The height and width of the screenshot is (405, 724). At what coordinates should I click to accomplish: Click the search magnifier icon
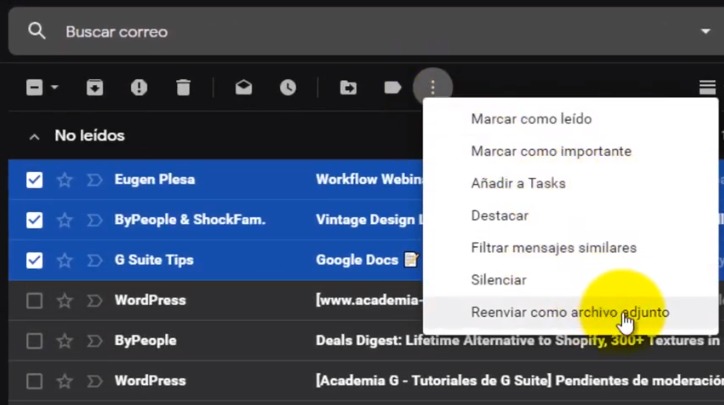click(x=36, y=31)
